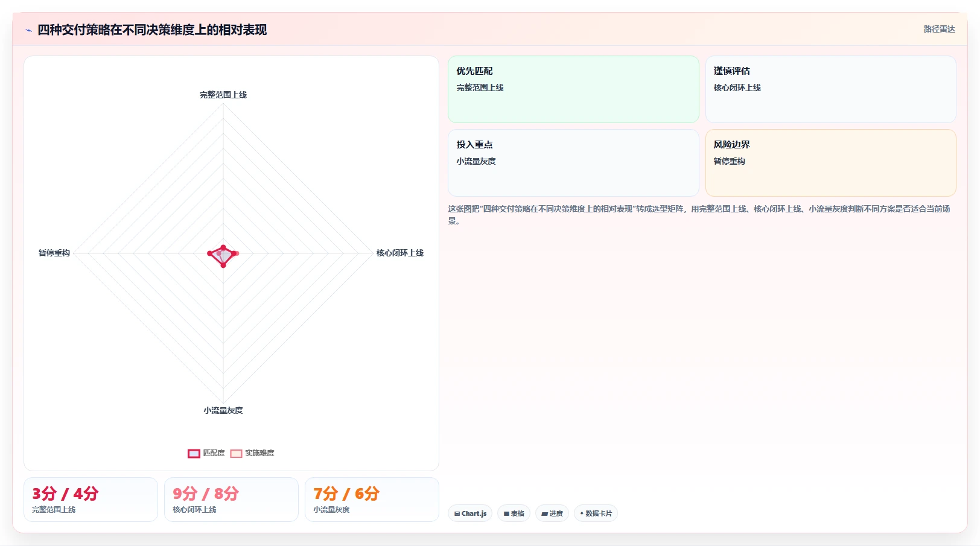Image resolution: width=980 pixels, height=546 pixels.
Task: Click the 表格 tag
Action: click(514, 513)
